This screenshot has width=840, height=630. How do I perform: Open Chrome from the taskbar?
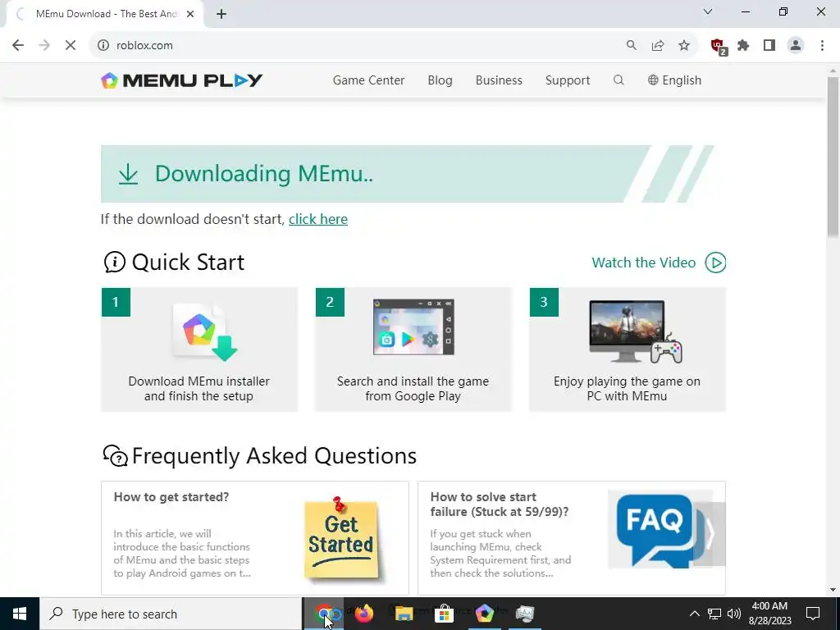point(324,614)
